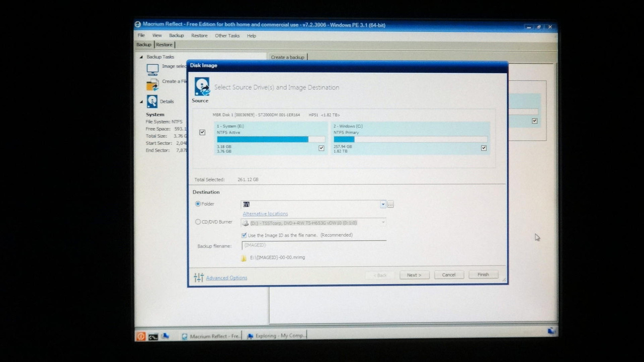Image resolution: width=644 pixels, height=362 pixels.
Task: Open the CD/DVD Burner drive dropdown
Action: click(x=383, y=222)
